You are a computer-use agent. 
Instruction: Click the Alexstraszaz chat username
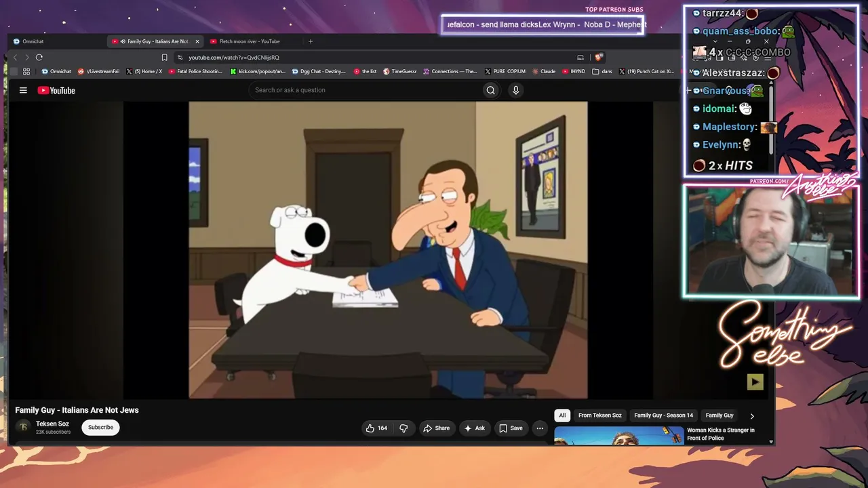[x=733, y=73]
